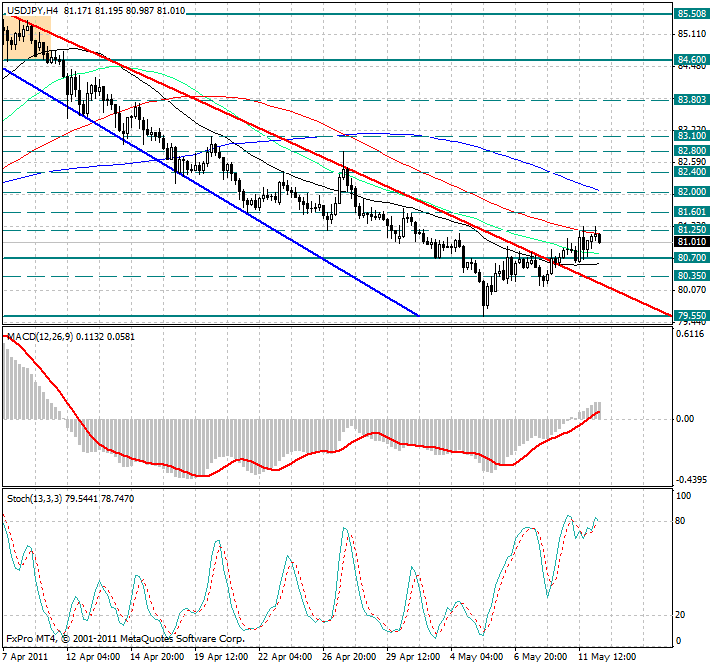The image size is (710, 664).
Task: Click the 0.00 MACD zero level value
Action: [x=685, y=419]
